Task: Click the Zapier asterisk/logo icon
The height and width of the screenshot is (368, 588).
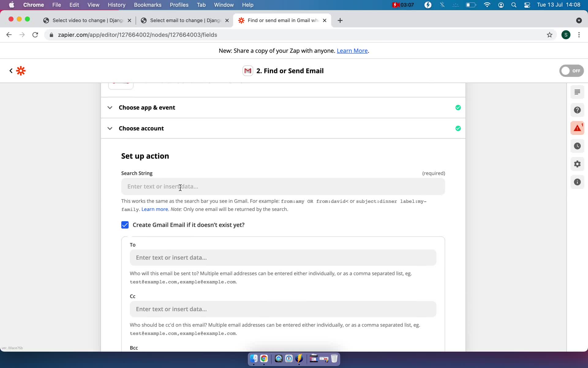Action: pos(21,71)
